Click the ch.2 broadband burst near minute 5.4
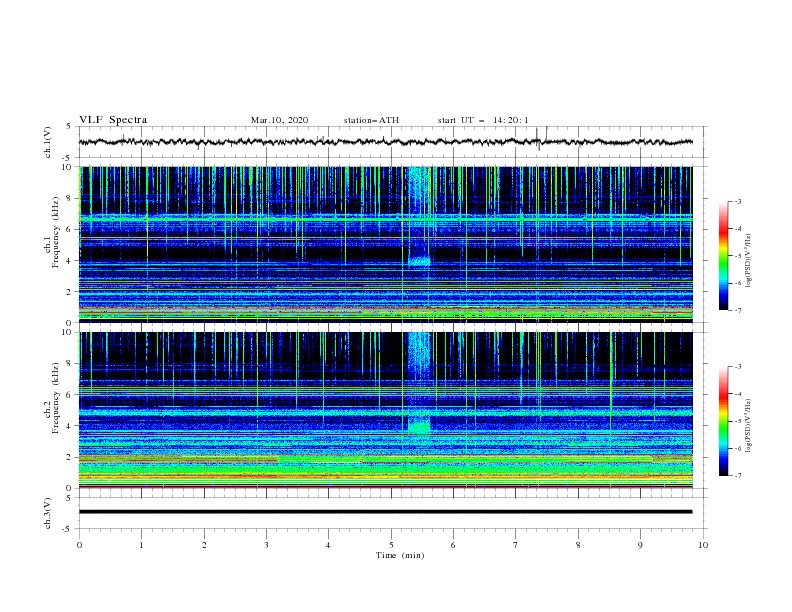The height and width of the screenshot is (612, 792). point(419,383)
